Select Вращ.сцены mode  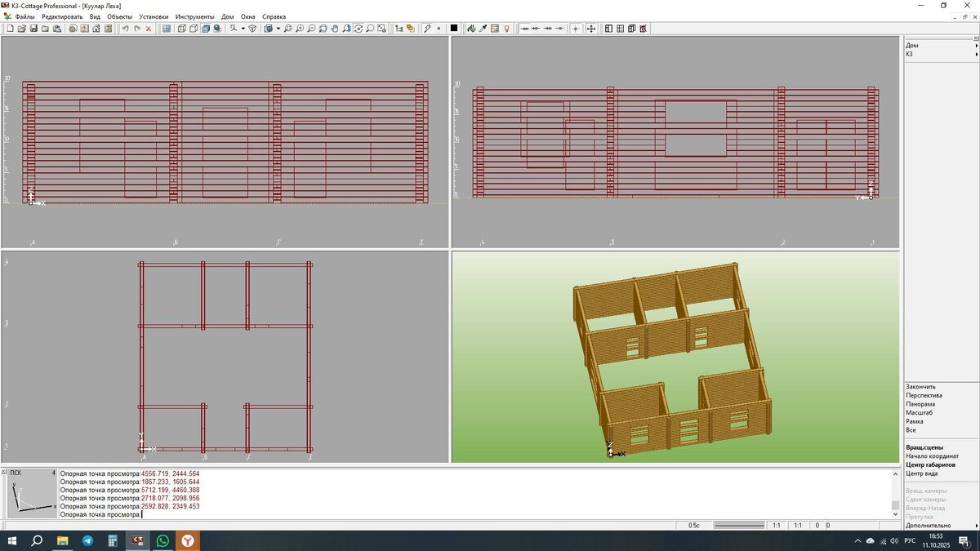pos(924,447)
